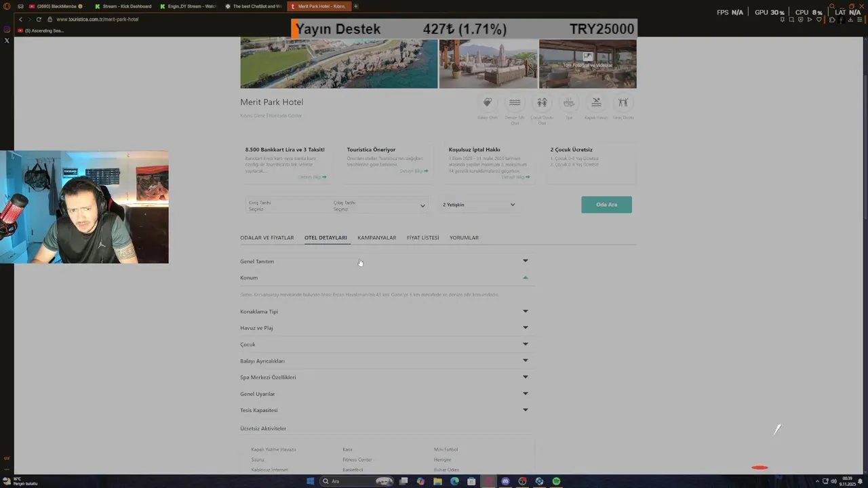Open File Explorer from the taskbar

coord(437,481)
